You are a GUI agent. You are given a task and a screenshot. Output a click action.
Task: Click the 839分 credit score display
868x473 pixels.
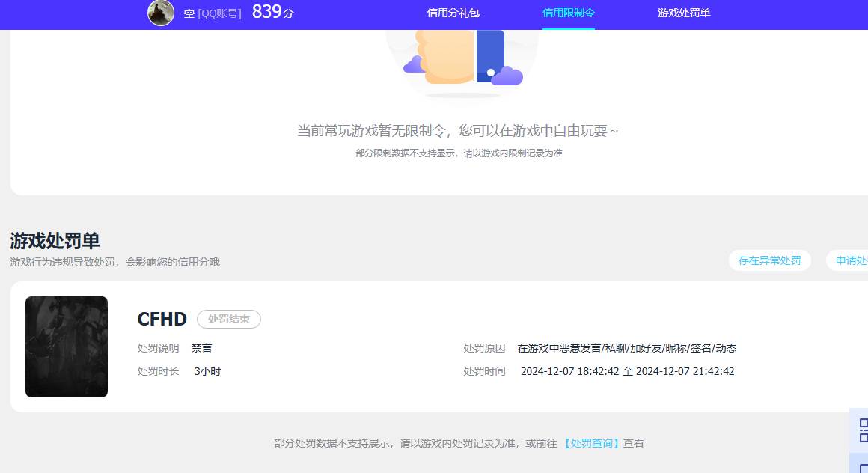(272, 12)
